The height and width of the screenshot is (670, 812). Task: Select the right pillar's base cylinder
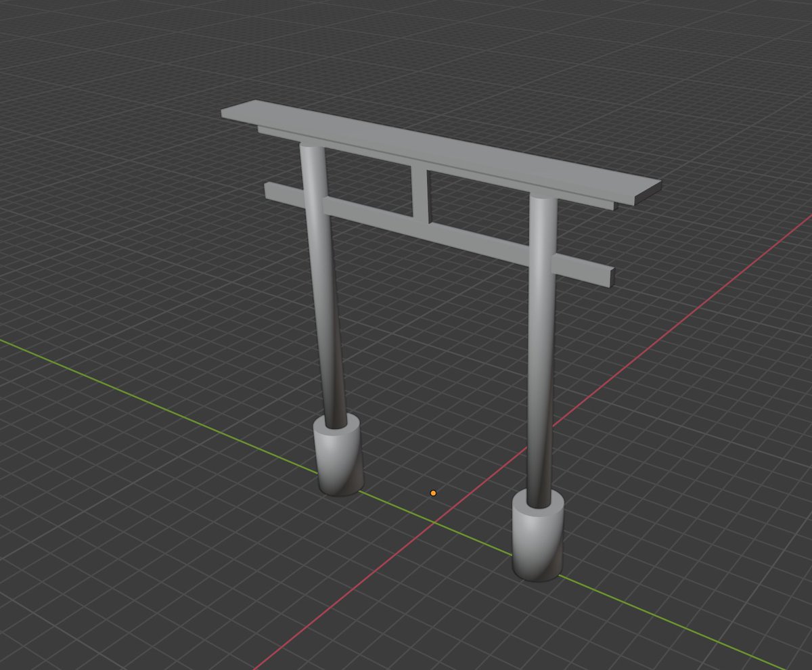[538, 538]
